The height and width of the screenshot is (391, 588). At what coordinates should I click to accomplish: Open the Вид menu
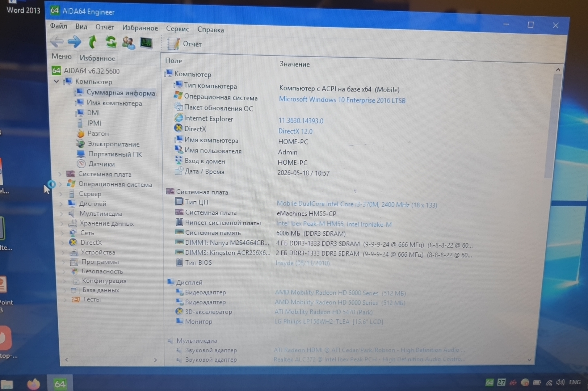point(81,27)
